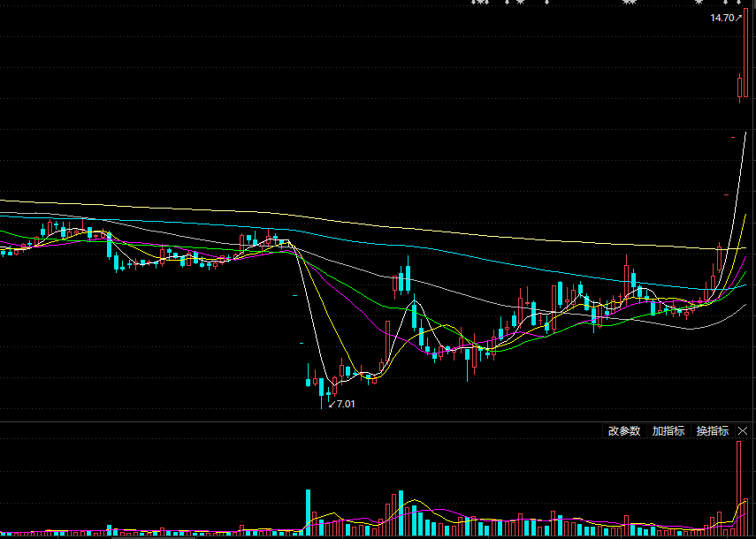Image resolution: width=756 pixels, height=539 pixels.
Task: Close the volume indicator panel with X
Action: (x=744, y=431)
